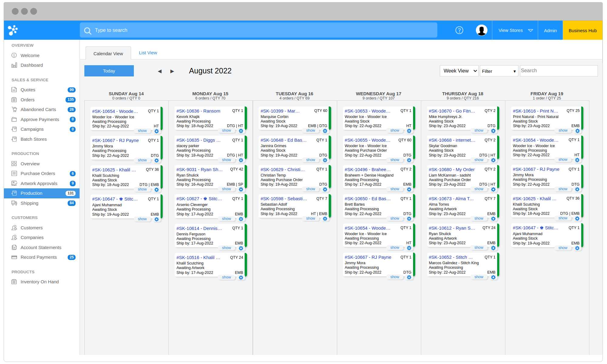
Task: Click the app logo in header
Action: (x=13, y=30)
